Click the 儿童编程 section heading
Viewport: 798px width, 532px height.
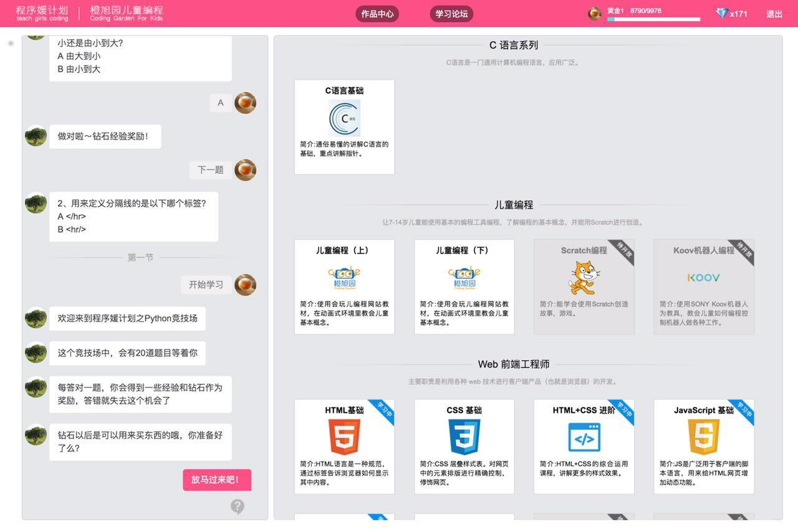point(514,204)
